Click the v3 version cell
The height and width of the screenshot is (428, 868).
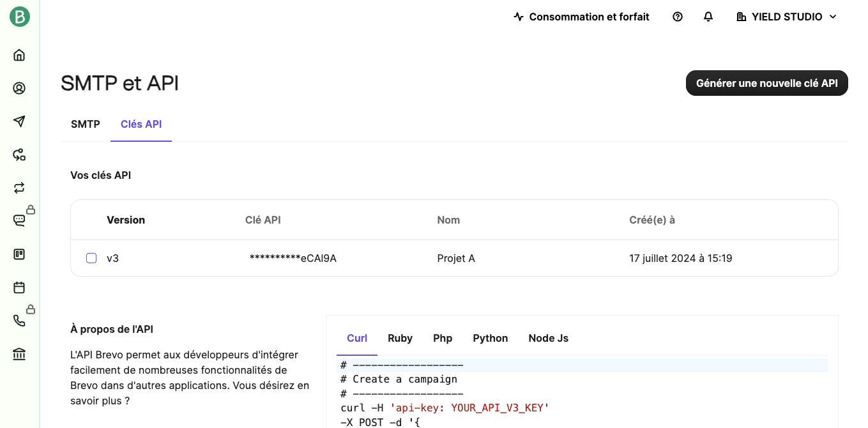click(x=112, y=258)
